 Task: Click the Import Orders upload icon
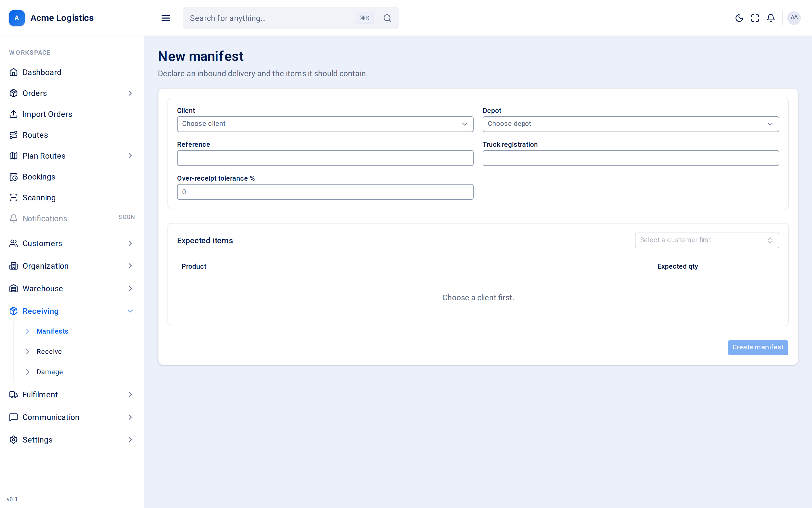point(14,114)
